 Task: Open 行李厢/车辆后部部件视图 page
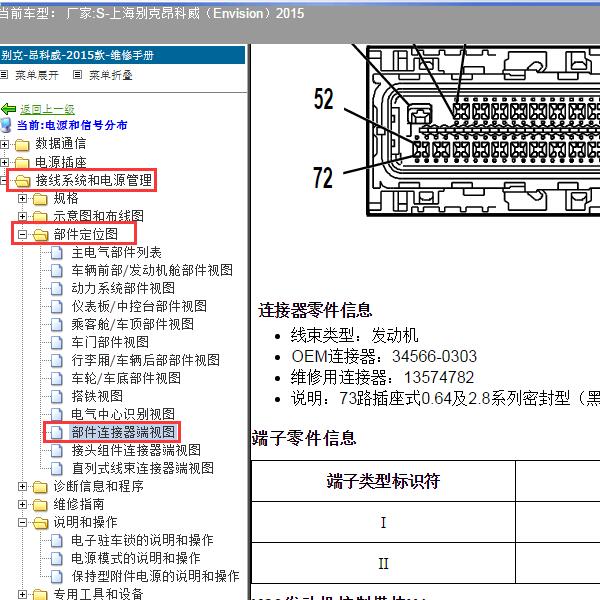(x=146, y=360)
